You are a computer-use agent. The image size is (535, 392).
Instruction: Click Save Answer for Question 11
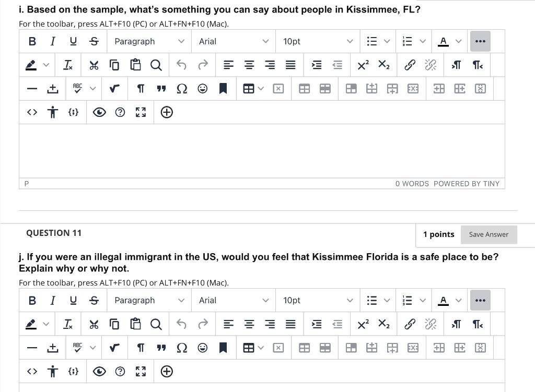coord(489,234)
